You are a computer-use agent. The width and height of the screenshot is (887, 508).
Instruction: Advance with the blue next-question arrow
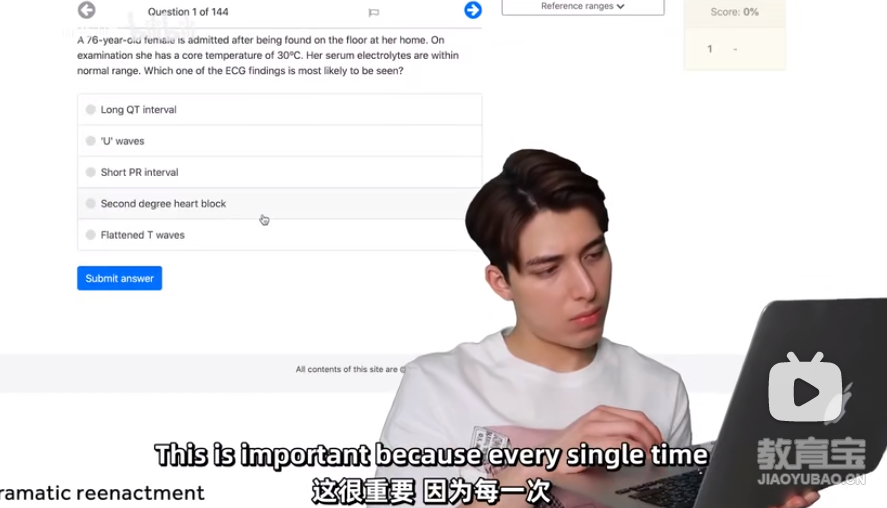(x=473, y=10)
